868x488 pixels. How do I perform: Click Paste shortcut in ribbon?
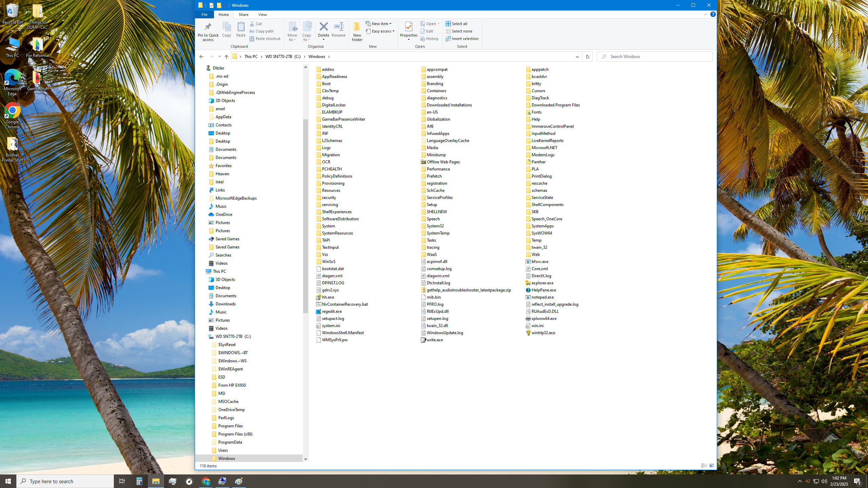[x=265, y=39]
